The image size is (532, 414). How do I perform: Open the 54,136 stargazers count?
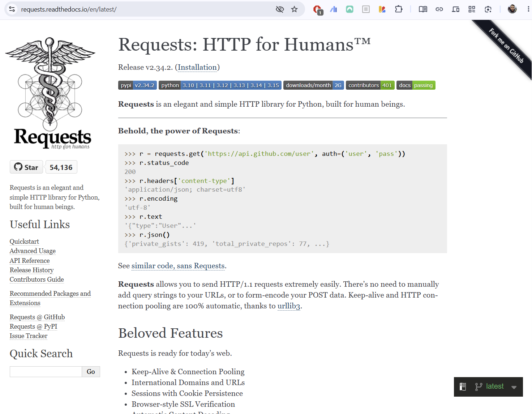61,167
